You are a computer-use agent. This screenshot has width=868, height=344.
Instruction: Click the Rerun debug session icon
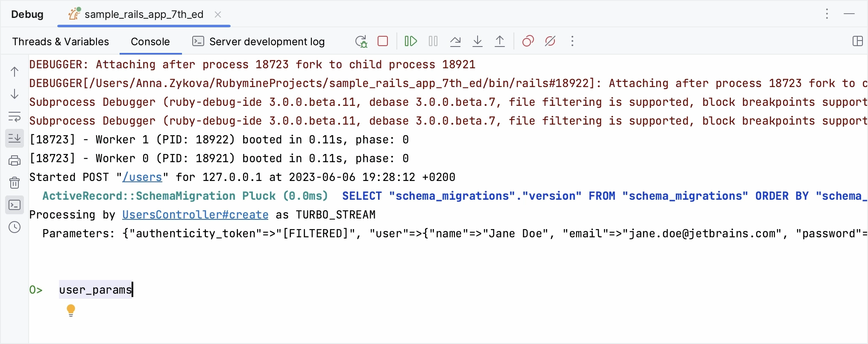(x=361, y=41)
